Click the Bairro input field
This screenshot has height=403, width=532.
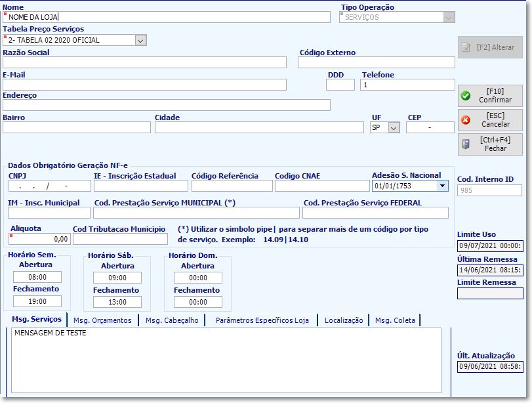(77, 127)
